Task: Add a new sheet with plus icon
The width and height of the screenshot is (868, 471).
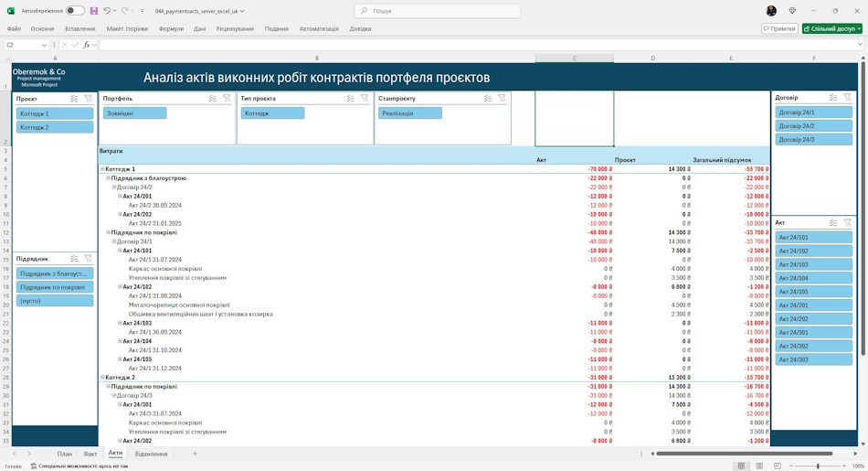Action: 195,454
